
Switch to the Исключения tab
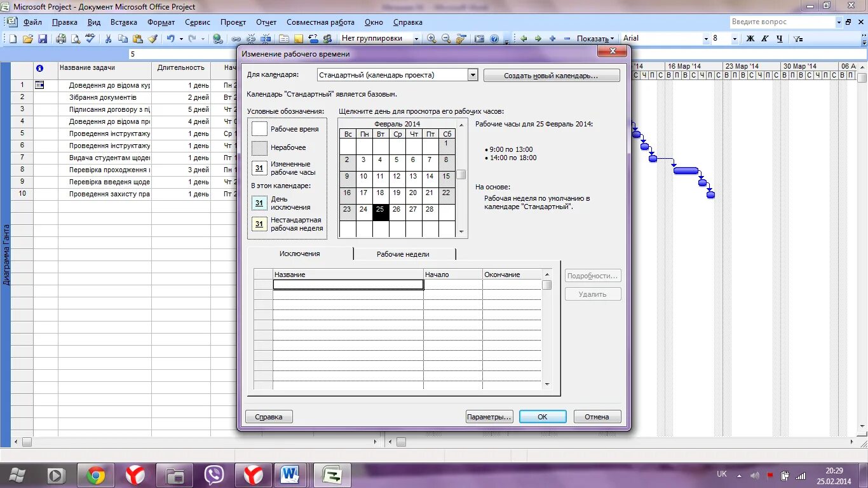click(300, 254)
